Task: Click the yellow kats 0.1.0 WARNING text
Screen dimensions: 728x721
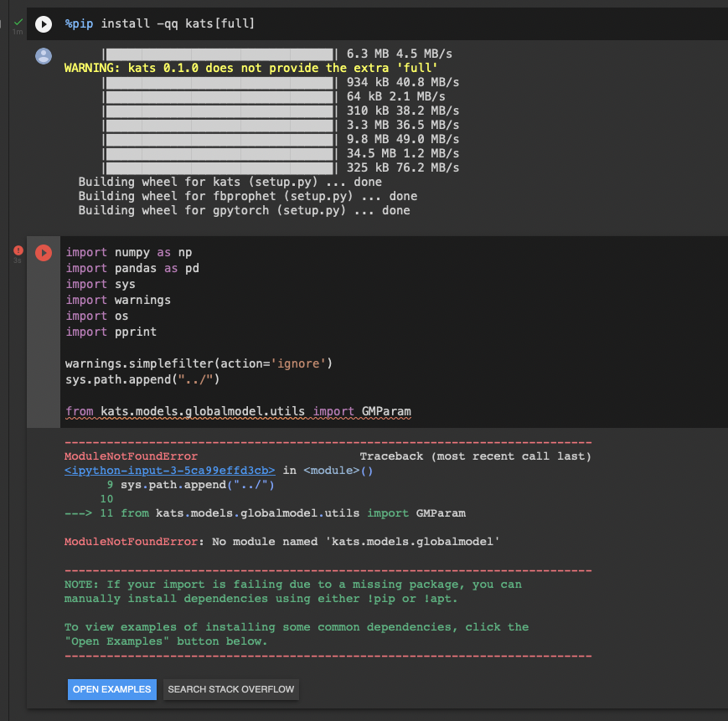Action: point(250,68)
